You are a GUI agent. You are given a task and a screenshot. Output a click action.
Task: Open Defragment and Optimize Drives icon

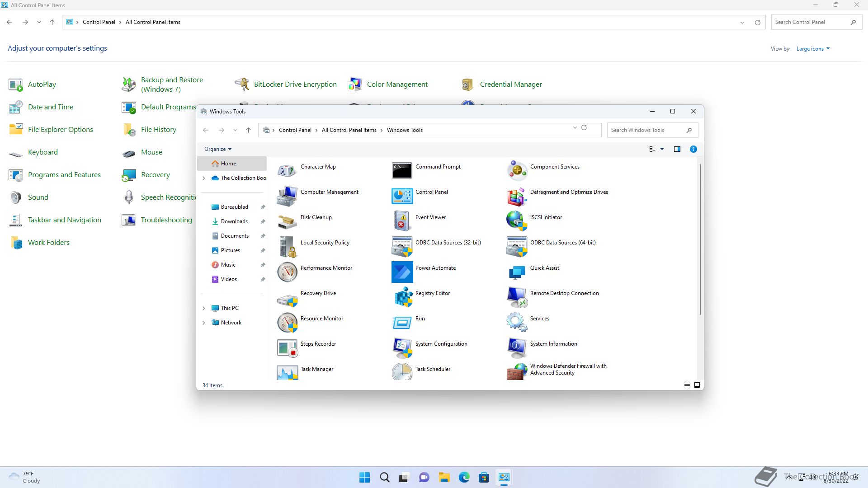click(x=517, y=196)
